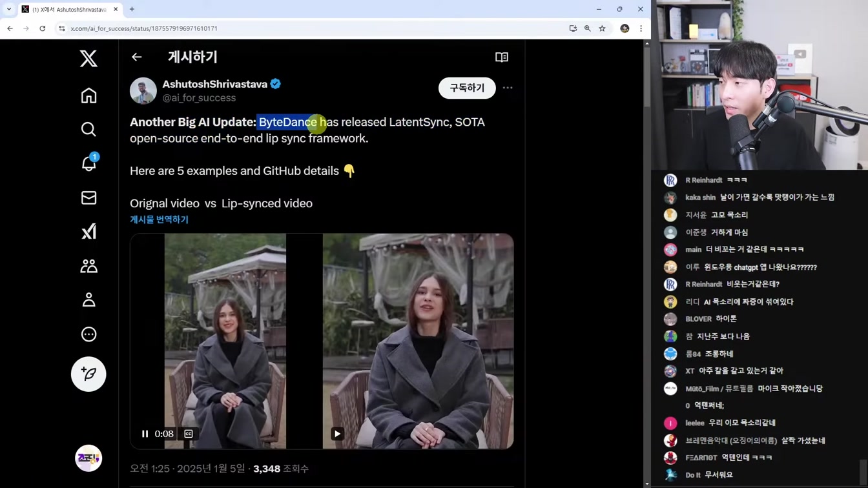Open Messages envelope icon
The height and width of the screenshot is (488, 868).
click(x=88, y=198)
